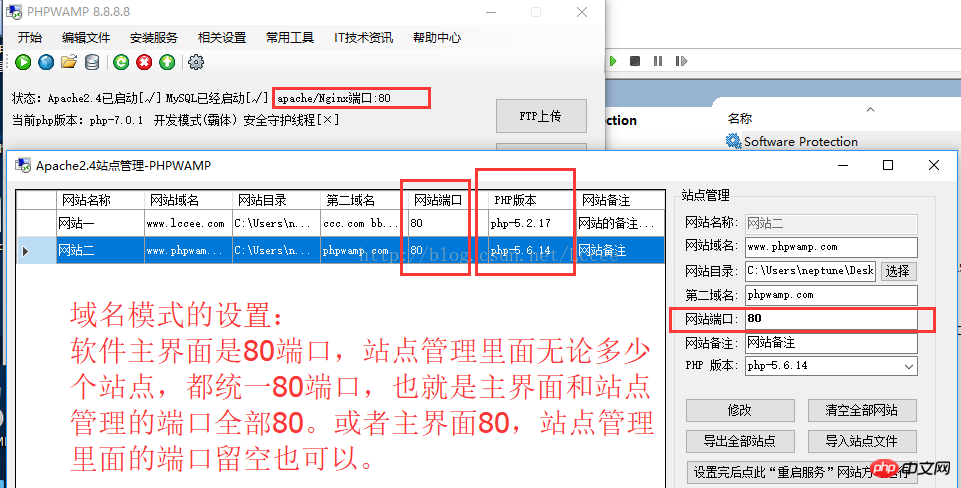Click the pause icon in background window
The width and height of the screenshot is (961, 488).
658,61
